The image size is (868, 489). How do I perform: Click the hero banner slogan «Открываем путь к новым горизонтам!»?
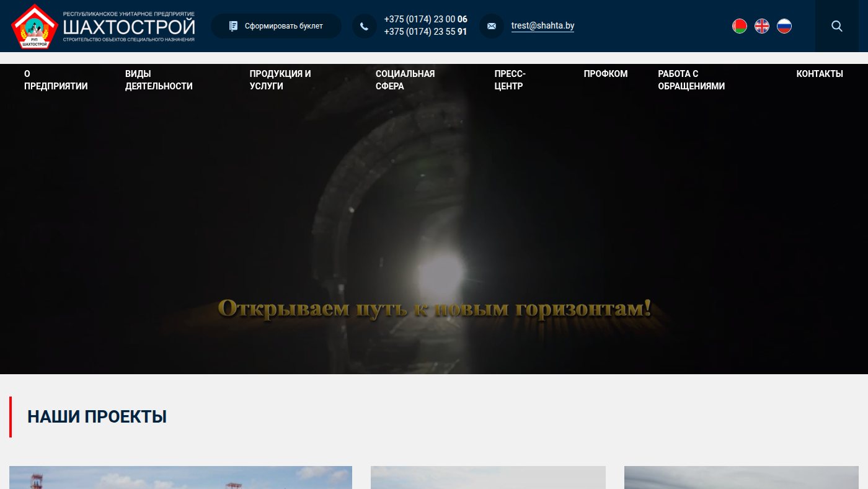click(435, 308)
